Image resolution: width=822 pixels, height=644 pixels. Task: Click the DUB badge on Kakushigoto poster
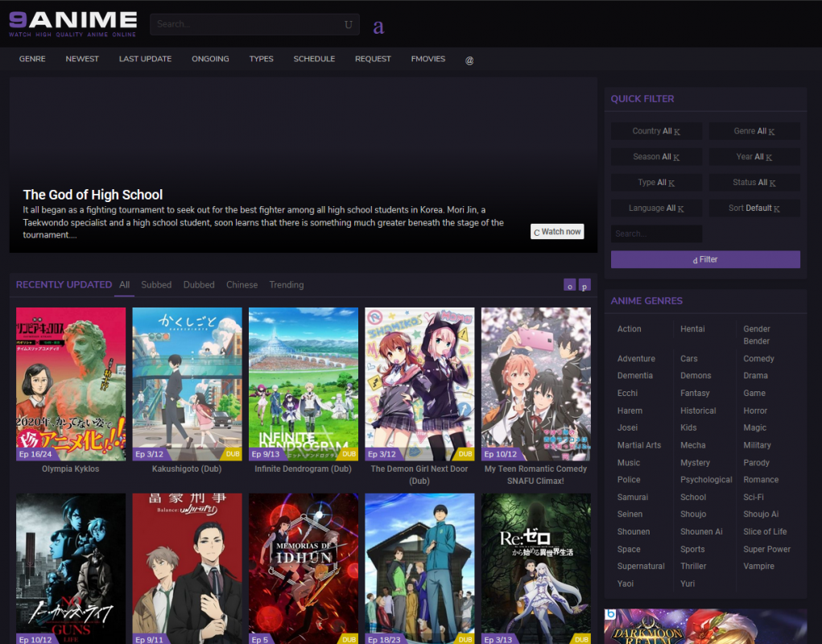[x=233, y=454]
